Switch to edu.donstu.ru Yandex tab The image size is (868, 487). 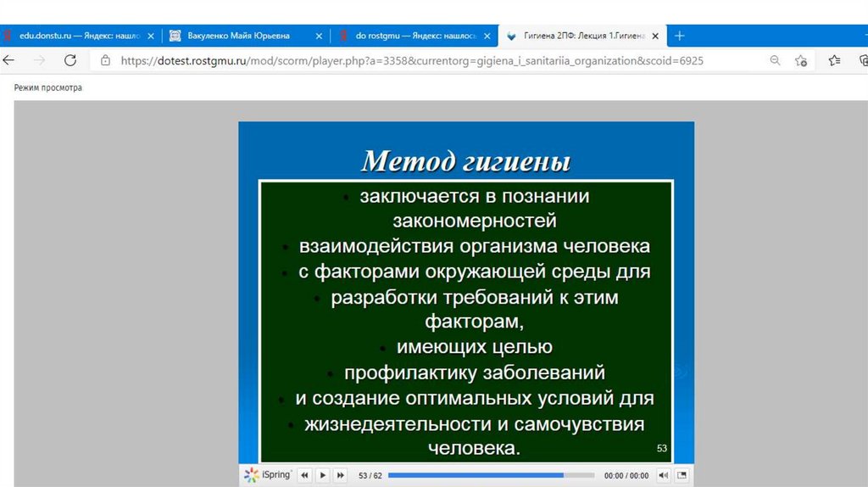80,36
